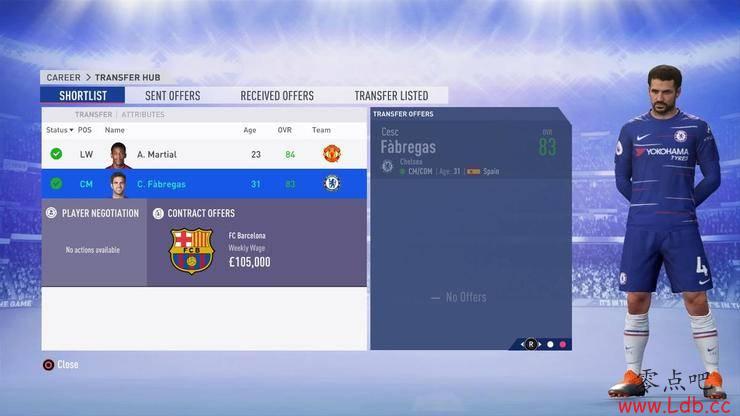Open the Received Offers tab
This screenshot has width=740, height=416.
[277, 96]
